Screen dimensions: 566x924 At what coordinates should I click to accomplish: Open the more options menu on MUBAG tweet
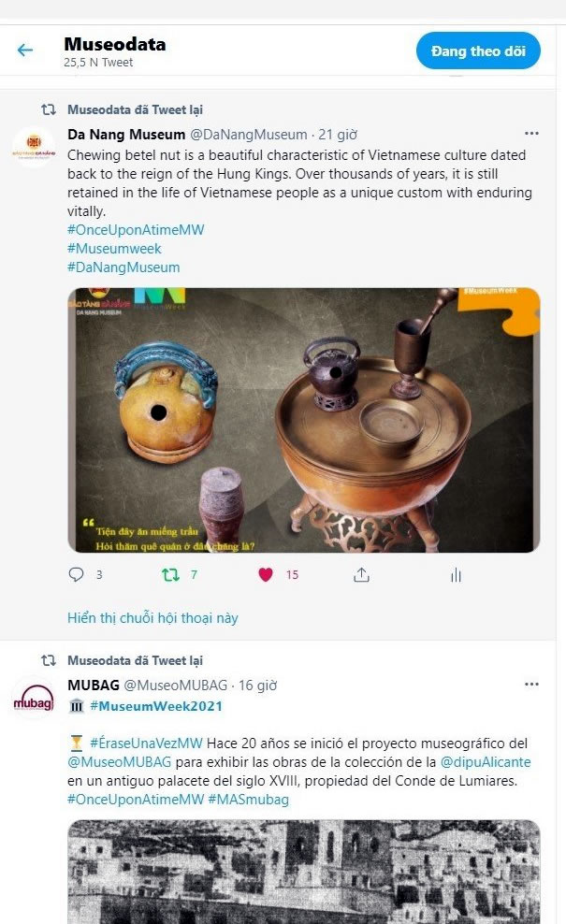[531, 685]
